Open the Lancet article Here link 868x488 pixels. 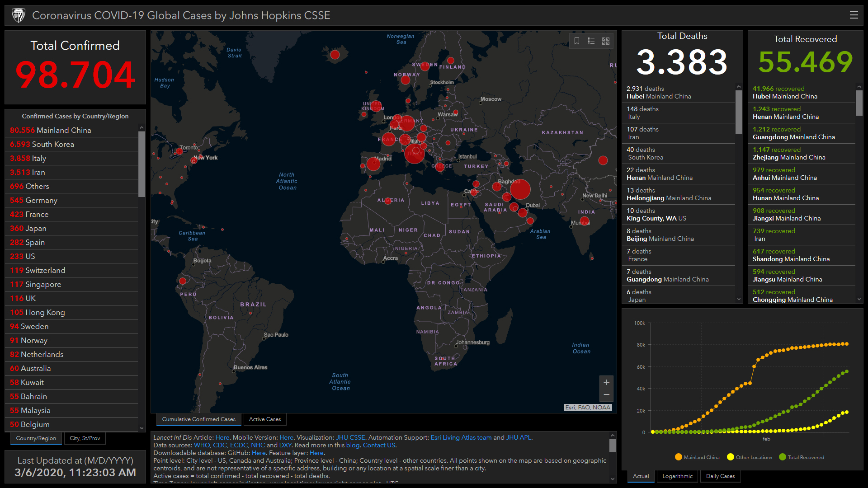[x=222, y=437]
